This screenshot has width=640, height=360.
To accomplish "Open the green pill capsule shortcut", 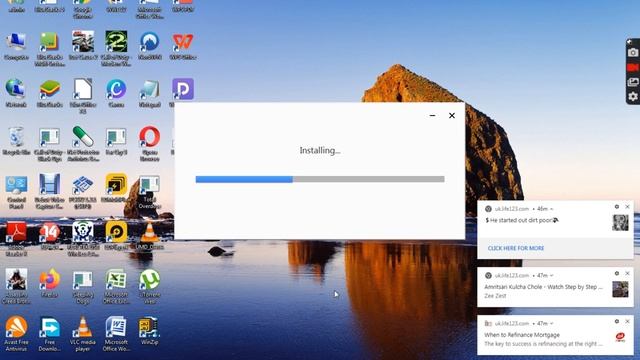I will click(x=83, y=137).
